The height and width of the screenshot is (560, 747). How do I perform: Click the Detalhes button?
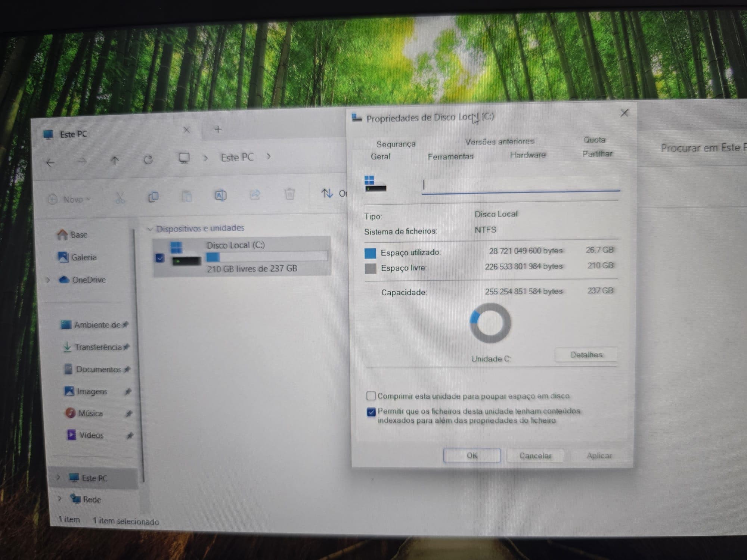click(x=586, y=355)
